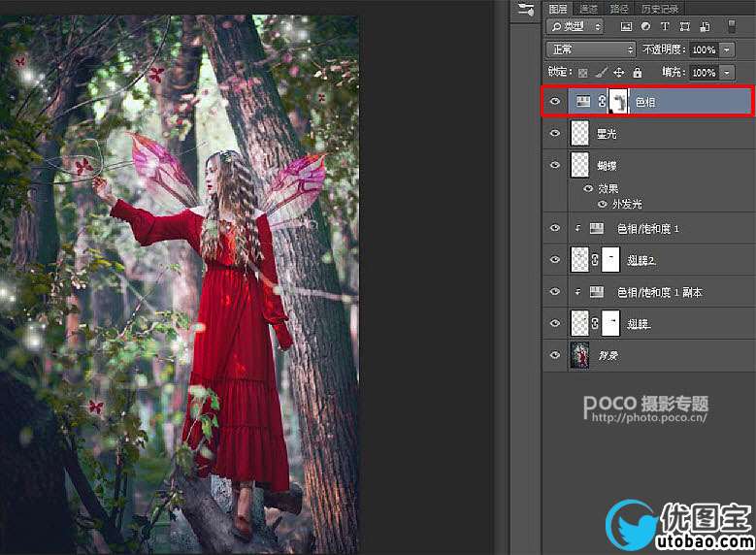
Task: Filter layers by adjustment layer icon
Action: tap(645, 26)
